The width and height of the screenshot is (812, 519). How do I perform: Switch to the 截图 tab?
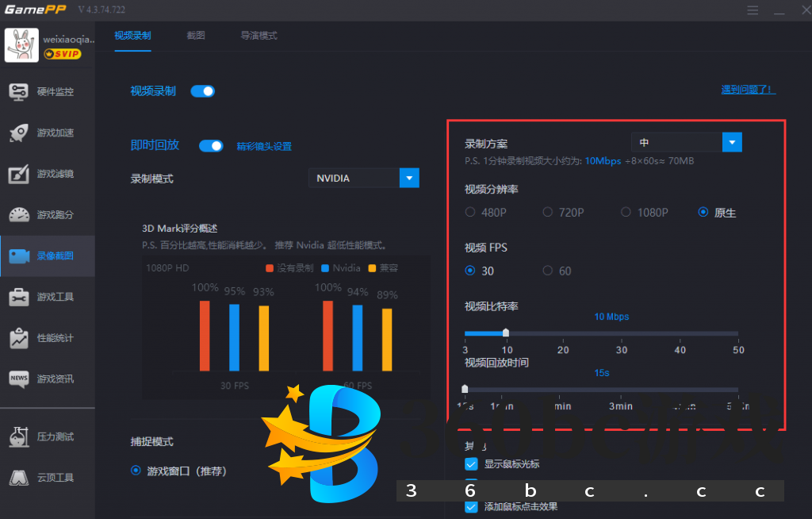196,35
